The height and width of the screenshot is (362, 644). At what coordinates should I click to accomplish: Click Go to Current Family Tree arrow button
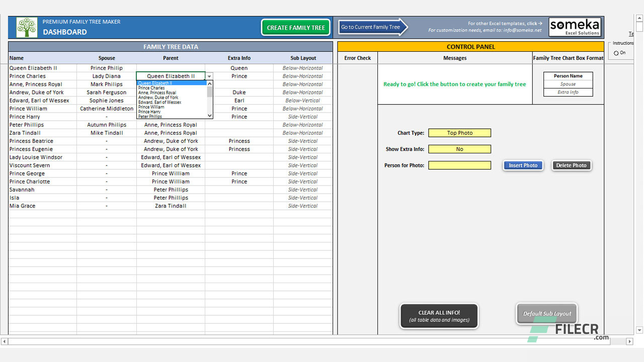coord(372,27)
